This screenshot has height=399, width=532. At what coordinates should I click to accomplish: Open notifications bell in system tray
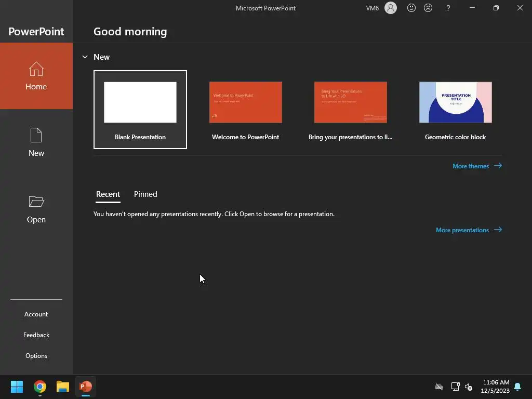pos(517,387)
